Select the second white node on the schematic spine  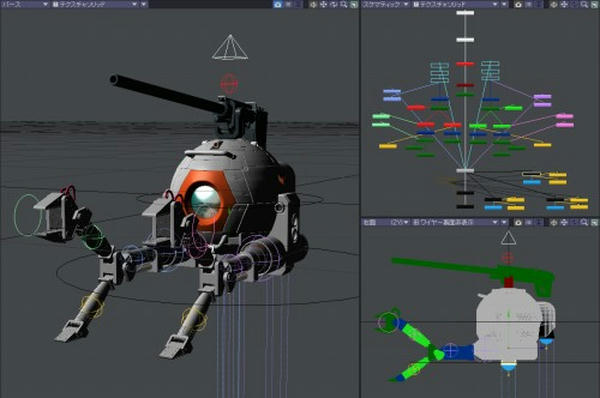[465, 39]
